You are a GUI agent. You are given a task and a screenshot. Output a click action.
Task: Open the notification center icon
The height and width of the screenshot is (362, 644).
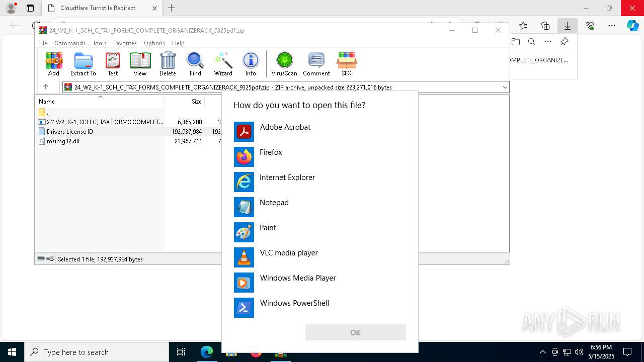[627, 352]
